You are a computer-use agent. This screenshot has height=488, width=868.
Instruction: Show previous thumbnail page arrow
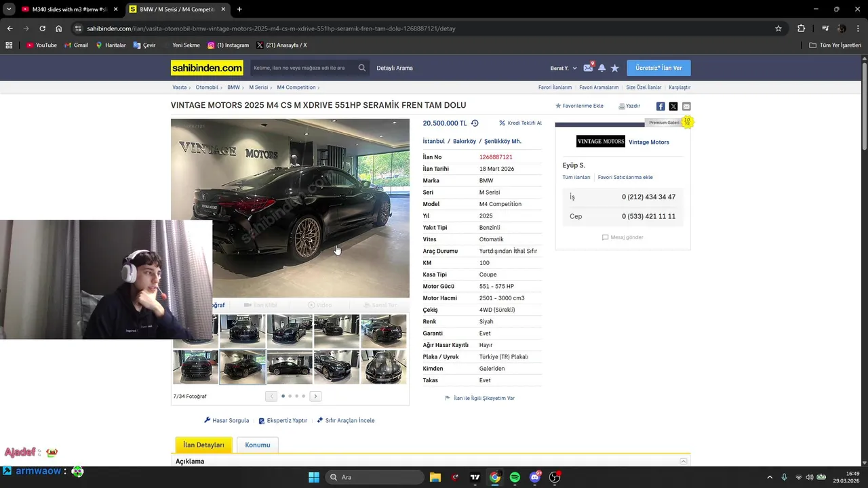point(271,396)
